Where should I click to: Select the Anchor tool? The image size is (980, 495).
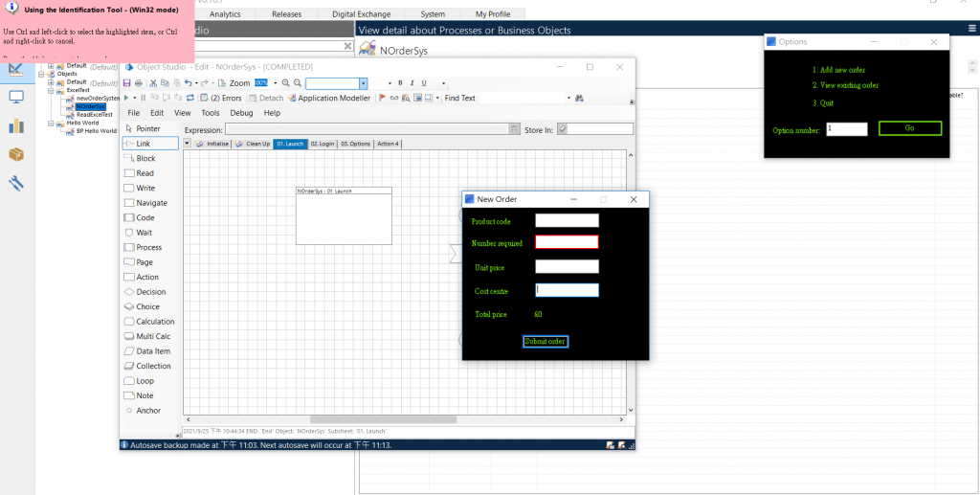point(150,411)
